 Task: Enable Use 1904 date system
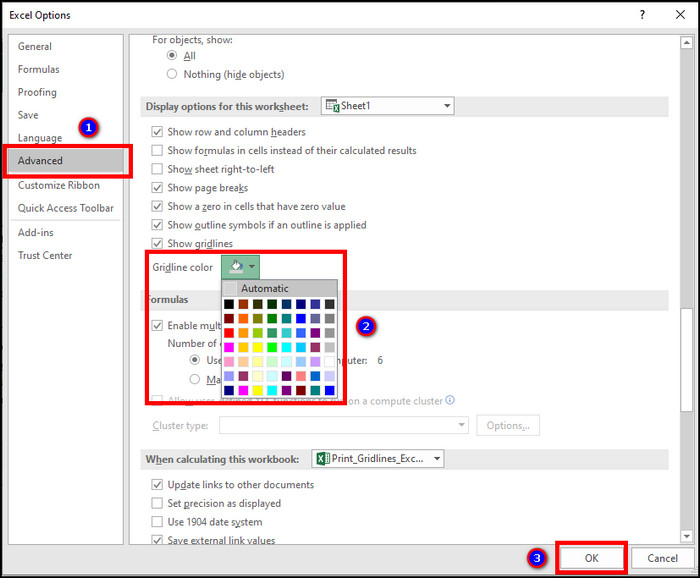coord(157,522)
